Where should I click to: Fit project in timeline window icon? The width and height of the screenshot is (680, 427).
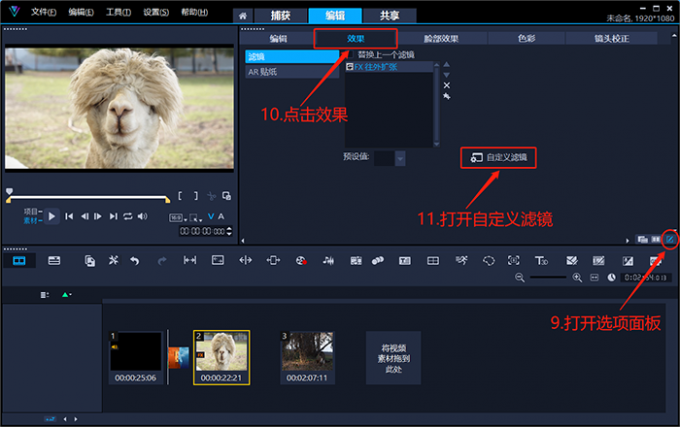coord(594,277)
